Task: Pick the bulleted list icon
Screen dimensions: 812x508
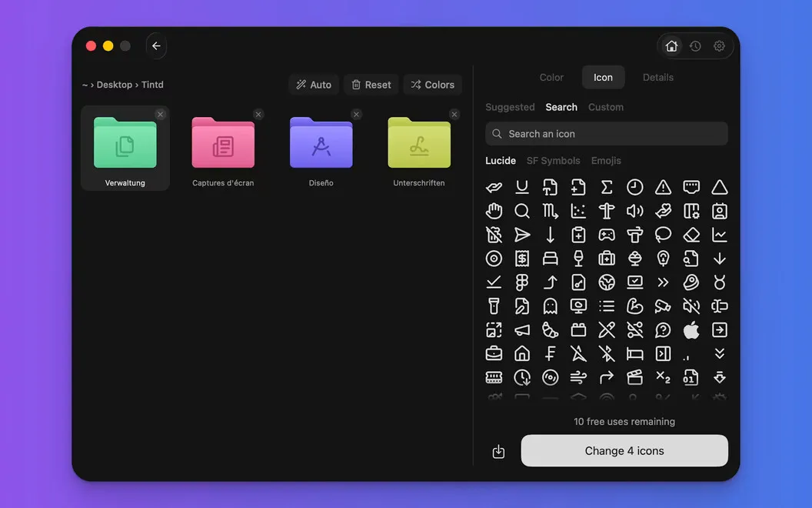Action: (607, 306)
